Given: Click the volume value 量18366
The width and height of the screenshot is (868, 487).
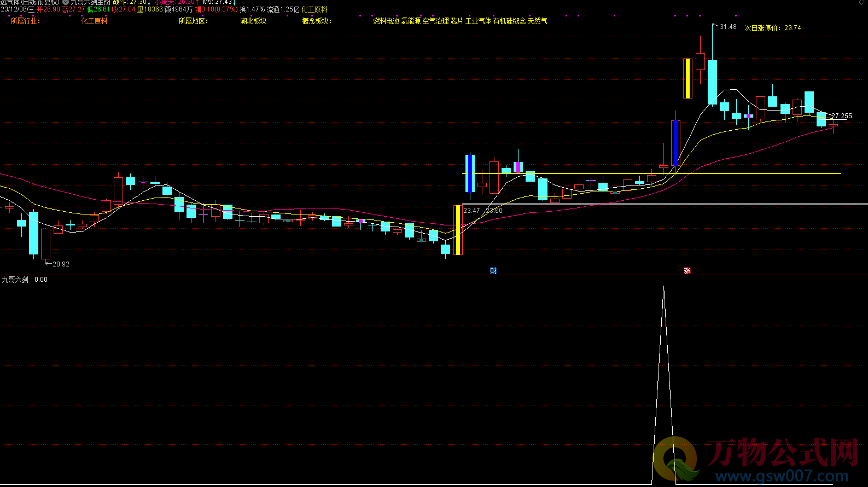Looking at the screenshot, I should click(x=150, y=9).
